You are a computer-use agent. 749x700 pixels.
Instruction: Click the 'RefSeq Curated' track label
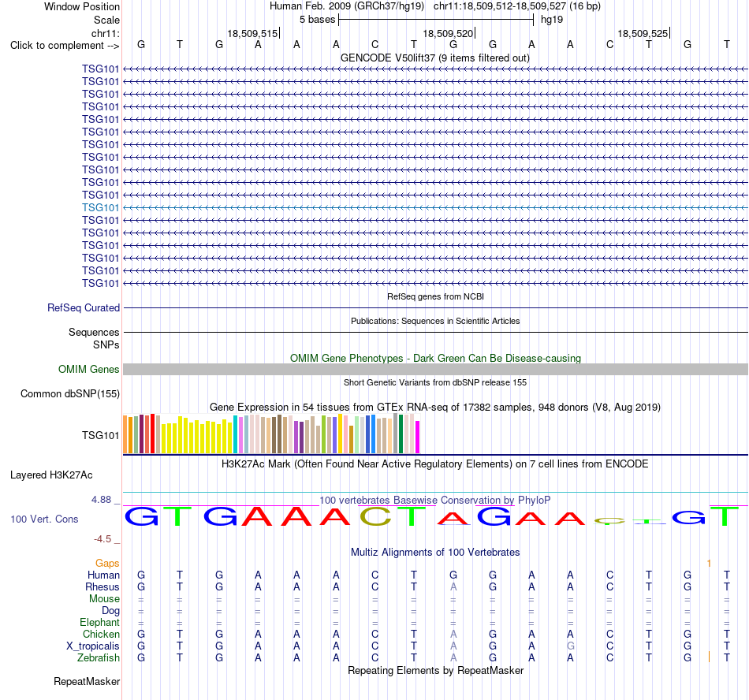(x=84, y=308)
